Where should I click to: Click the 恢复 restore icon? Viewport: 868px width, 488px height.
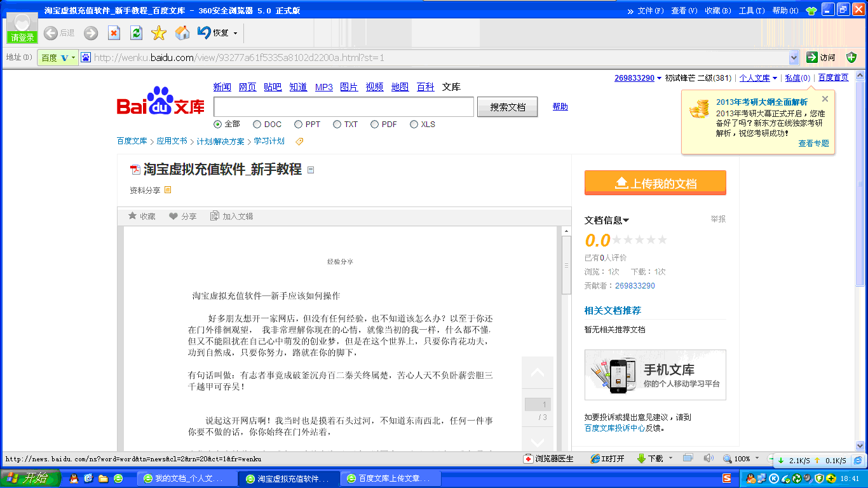point(204,32)
